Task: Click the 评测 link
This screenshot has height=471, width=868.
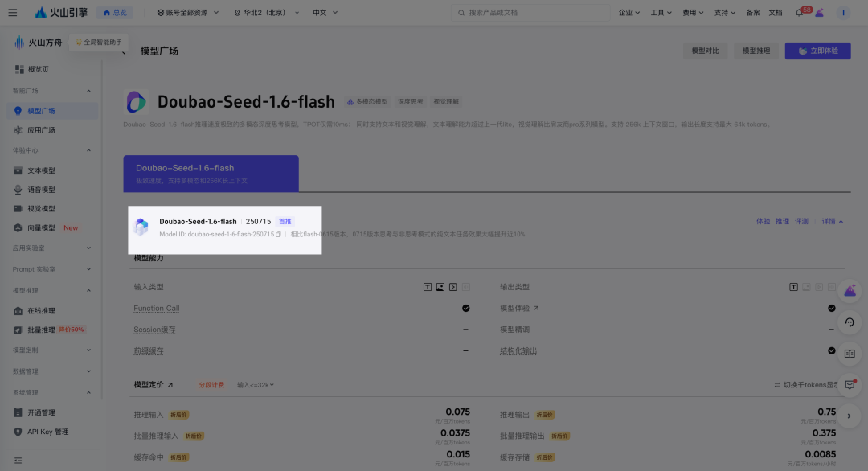Action: tap(801, 221)
